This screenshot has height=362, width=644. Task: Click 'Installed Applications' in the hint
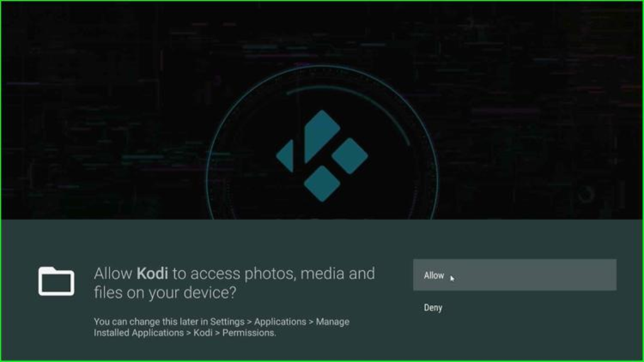(139, 333)
